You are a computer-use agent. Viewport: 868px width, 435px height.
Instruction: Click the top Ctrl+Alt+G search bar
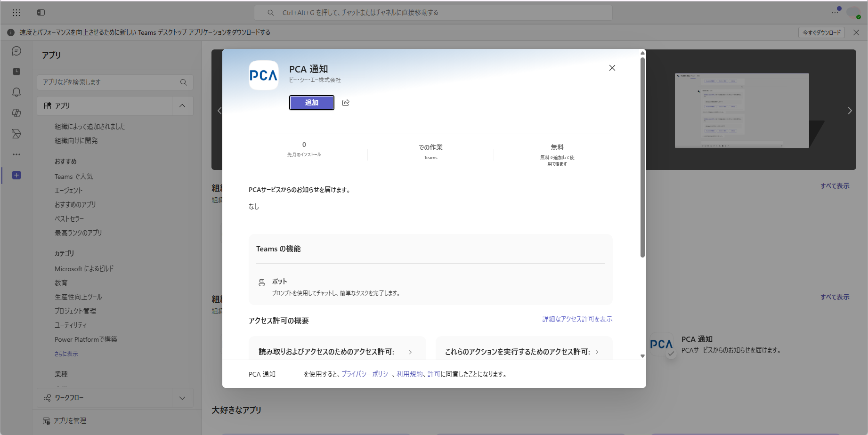[433, 13]
